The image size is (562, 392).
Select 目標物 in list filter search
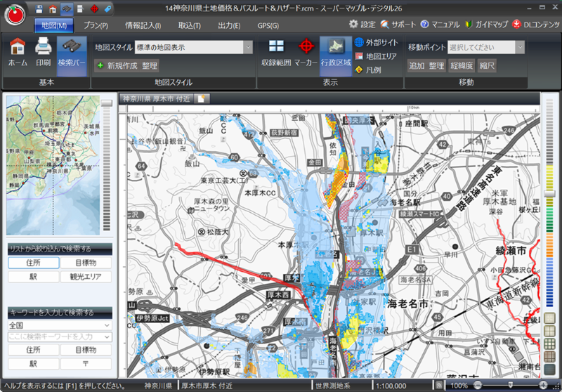coord(86,263)
